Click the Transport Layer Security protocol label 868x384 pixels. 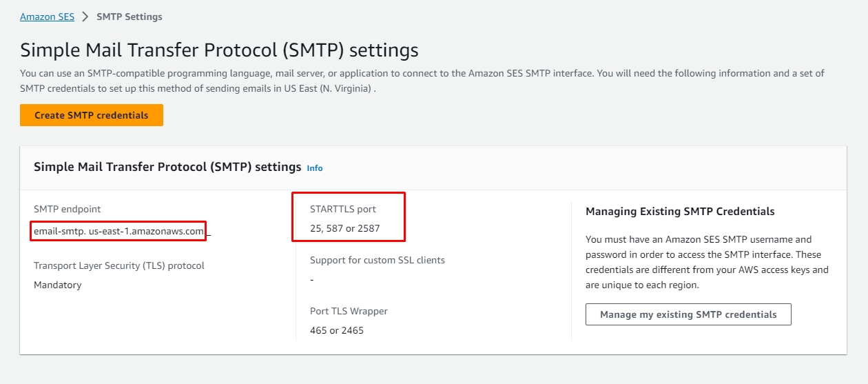118,265
